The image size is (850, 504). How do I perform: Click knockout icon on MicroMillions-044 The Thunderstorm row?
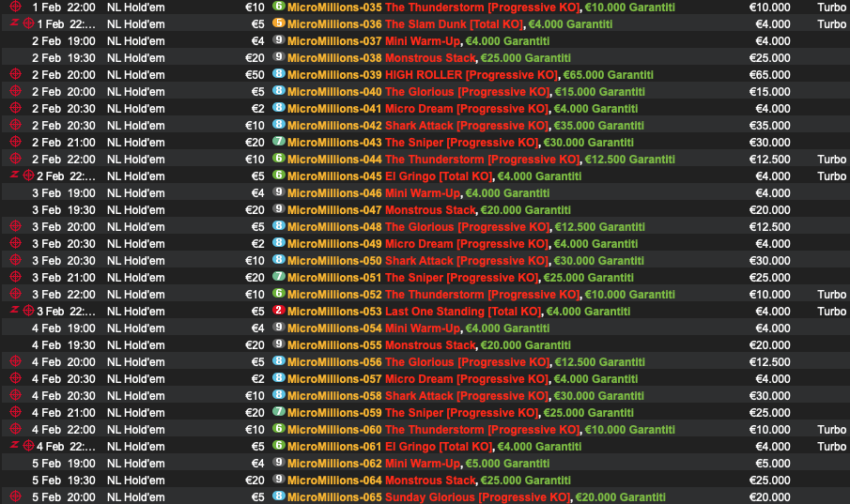pyautogui.click(x=16, y=159)
